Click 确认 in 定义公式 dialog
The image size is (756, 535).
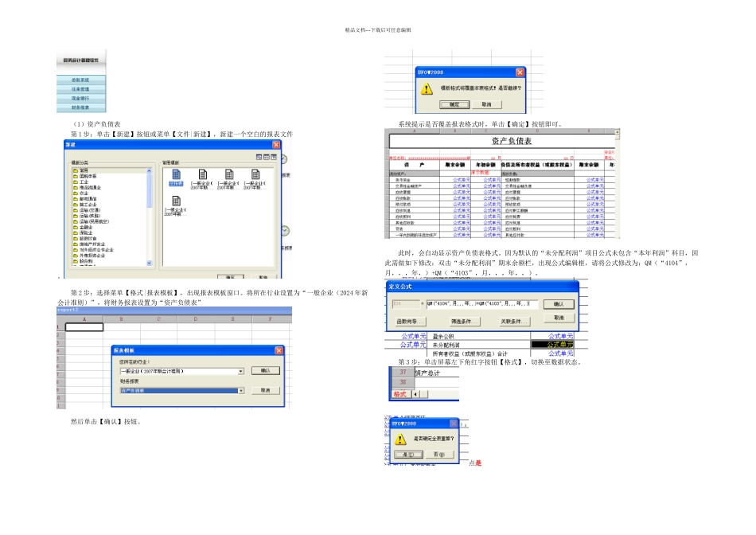coord(559,304)
